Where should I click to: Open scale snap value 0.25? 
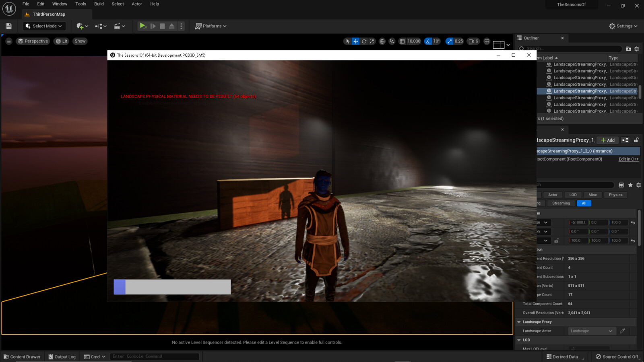459,41
